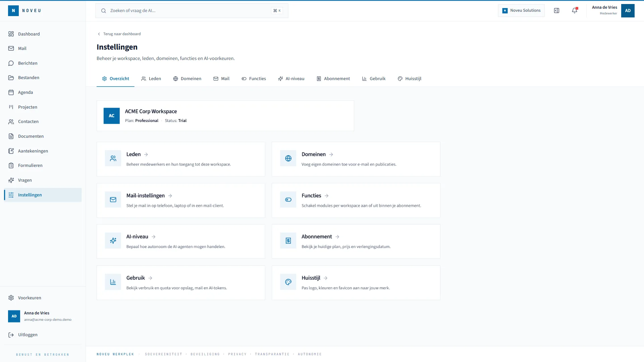This screenshot has width=644, height=362.
Task: Click arrow next to Functies card title
Action: tap(326, 196)
